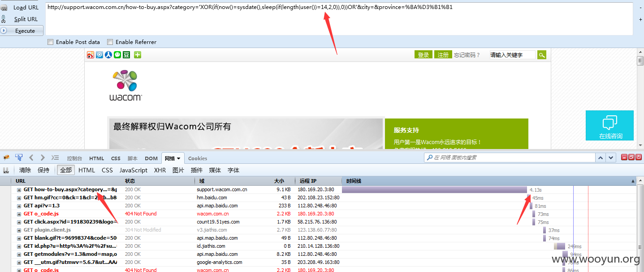Deactivate Firebug with the red power icon
This screenshot has height=272, width=644.
pyautogui.click(x=639, y=157)
